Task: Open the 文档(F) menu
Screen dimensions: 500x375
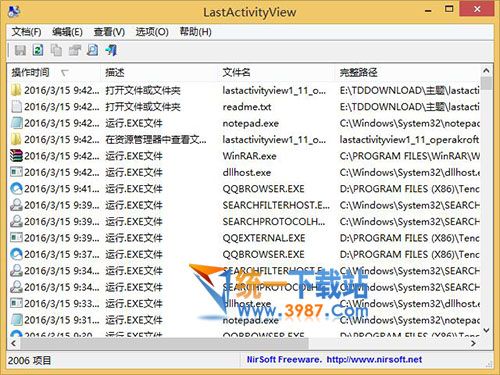Action: click(26, 32)
